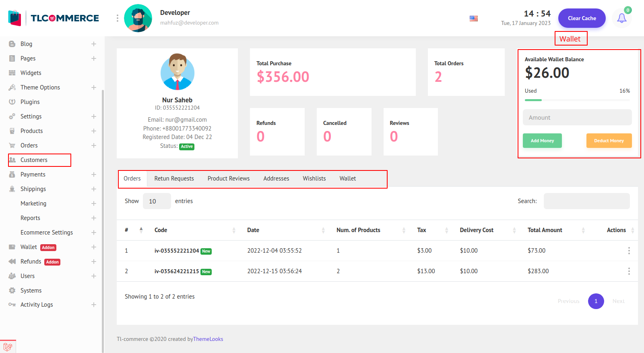Open actions menu for order iv-035552221204
Screen dimensions: 644x353
pyautogui.click(x=629, y=251)
